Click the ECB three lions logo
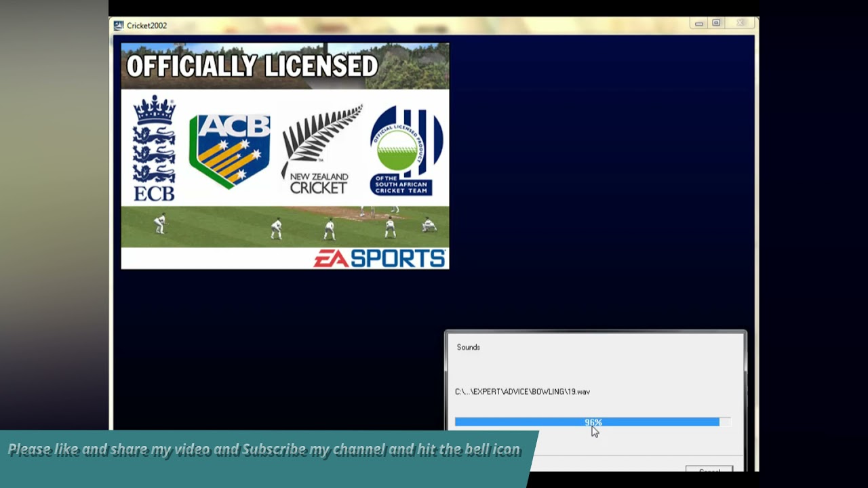Screen dimensions: 868x488 [154, 148]
